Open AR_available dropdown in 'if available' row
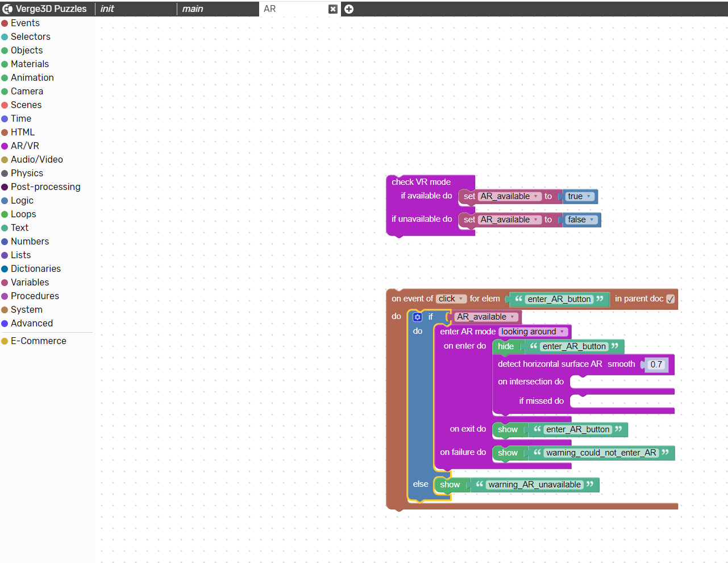Screen dimensions: 728x563 coord(509,196)
